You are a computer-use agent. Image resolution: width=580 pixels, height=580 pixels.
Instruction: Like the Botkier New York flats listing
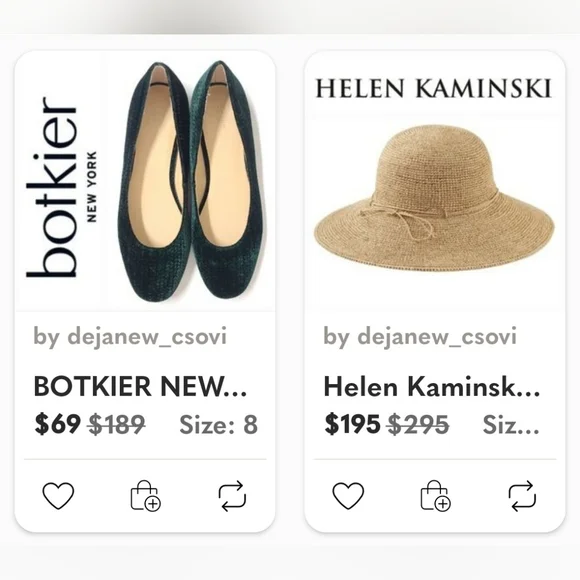click(x=58, y=496)
